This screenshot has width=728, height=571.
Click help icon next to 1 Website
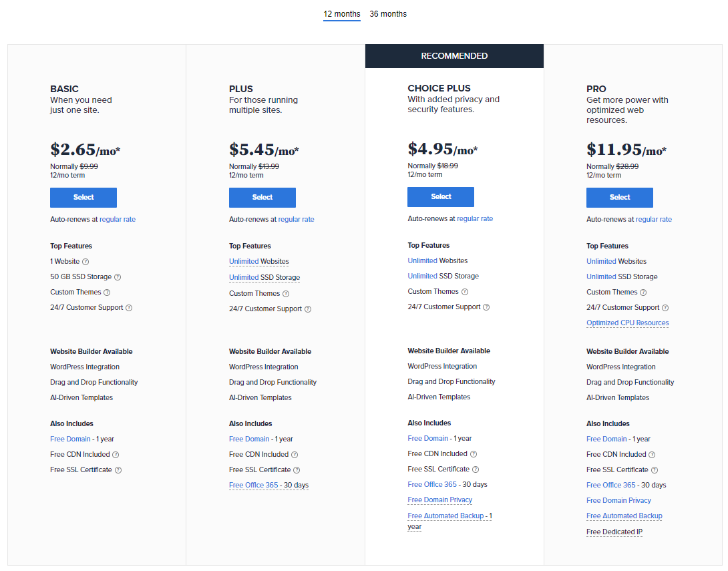(x=85, y=262)
